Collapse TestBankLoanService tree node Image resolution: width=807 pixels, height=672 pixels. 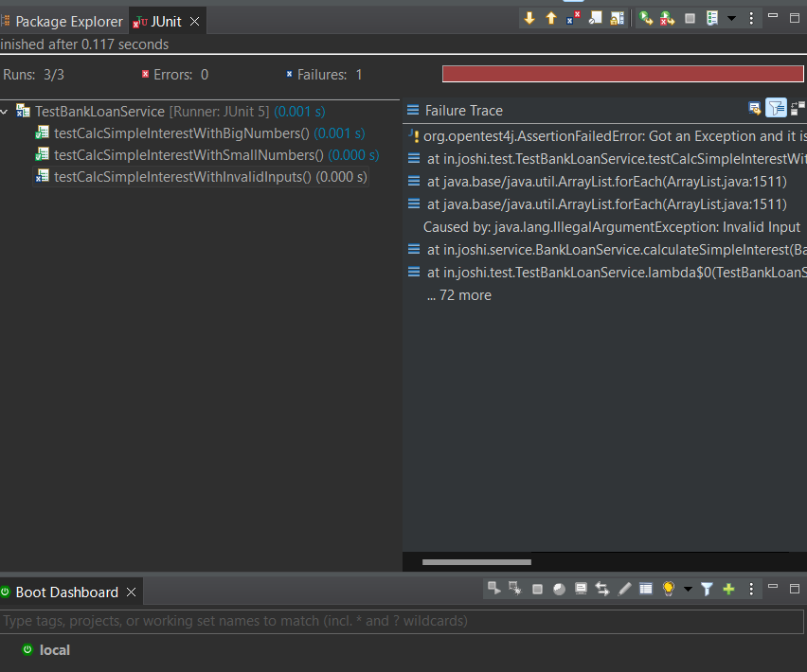coord(5,112)
